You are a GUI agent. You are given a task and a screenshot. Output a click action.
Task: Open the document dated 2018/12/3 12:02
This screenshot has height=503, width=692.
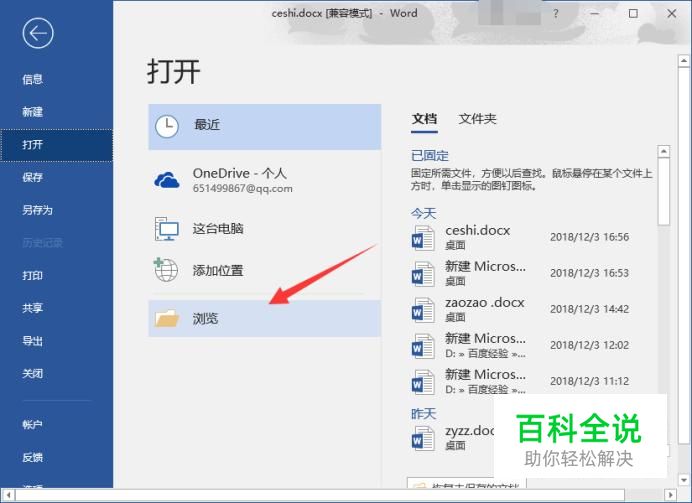pos(532,346)
